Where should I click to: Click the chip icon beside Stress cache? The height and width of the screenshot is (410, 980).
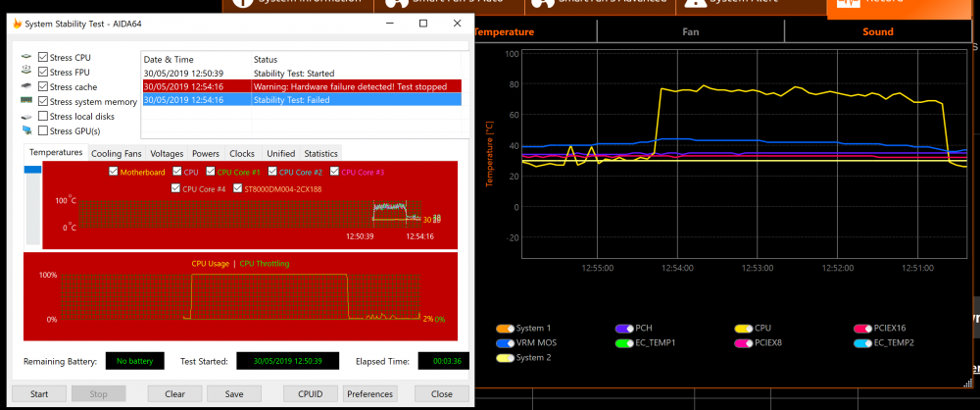(x=26, y=86)
